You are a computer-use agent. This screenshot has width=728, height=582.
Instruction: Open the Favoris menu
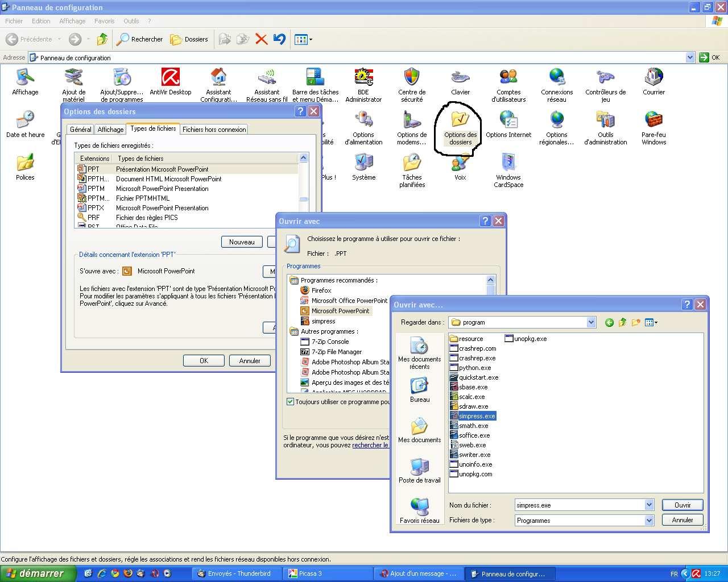[x=105, y=21]
